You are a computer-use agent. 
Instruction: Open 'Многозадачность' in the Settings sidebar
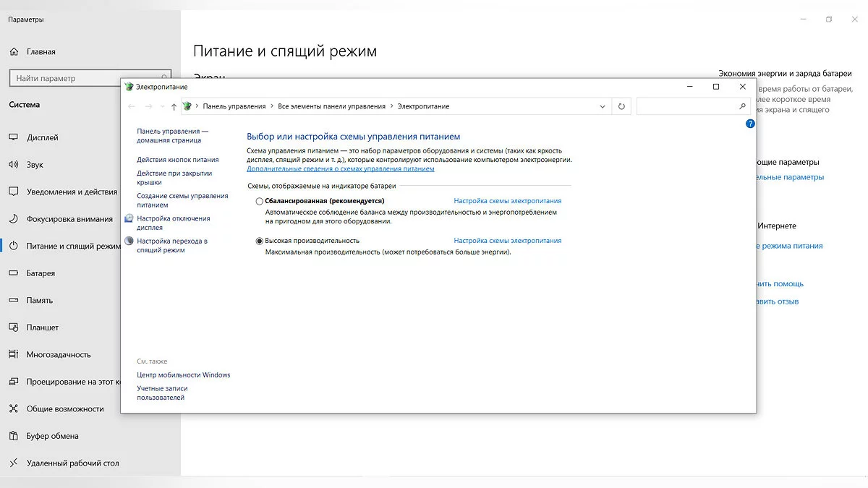tap(59, 354)
